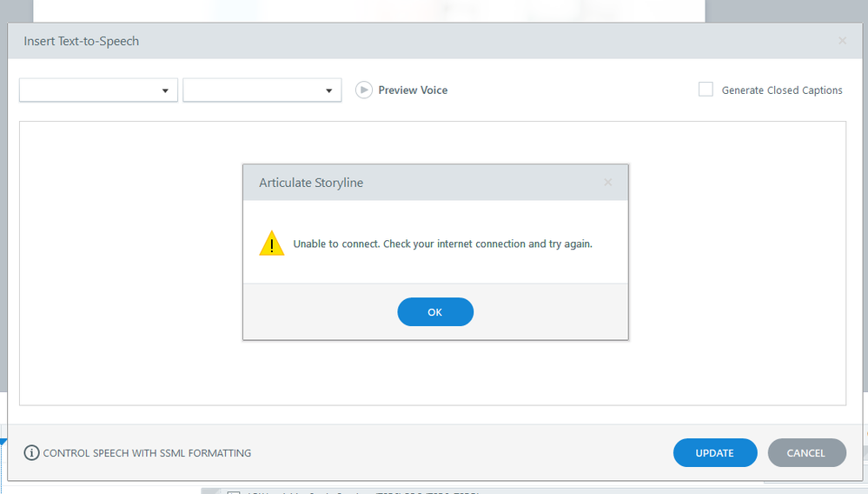868x494 pixels.
Task: Open Control Speech with SSML Formatting link
Action: coord(147,453)
